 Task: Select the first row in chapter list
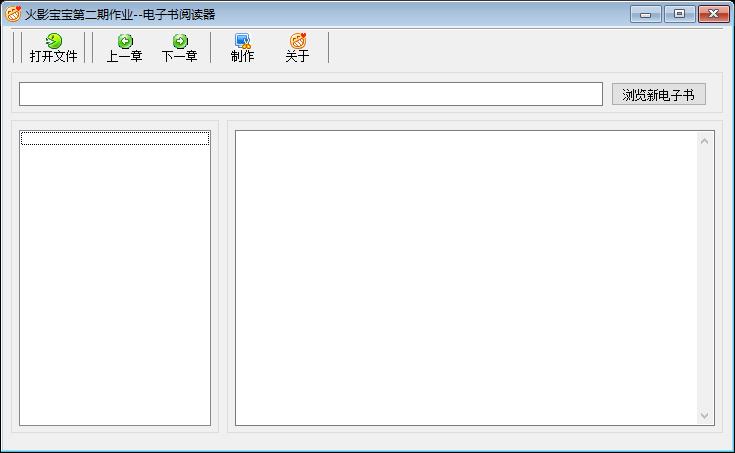(115, 138)
